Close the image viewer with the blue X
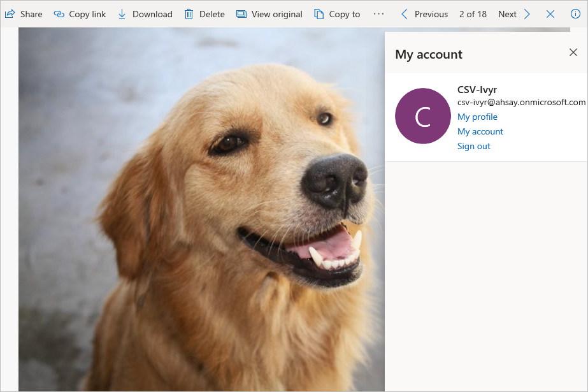 (x=550, y=14)
